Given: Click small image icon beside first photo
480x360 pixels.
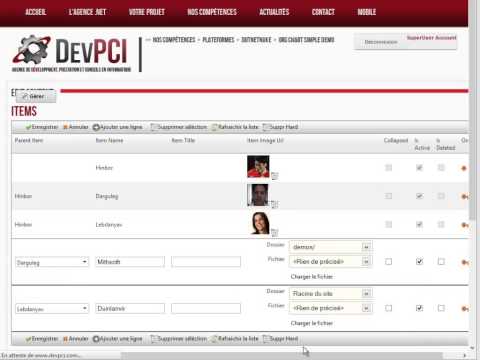Looking at the screenshot, I should [275, 176].
